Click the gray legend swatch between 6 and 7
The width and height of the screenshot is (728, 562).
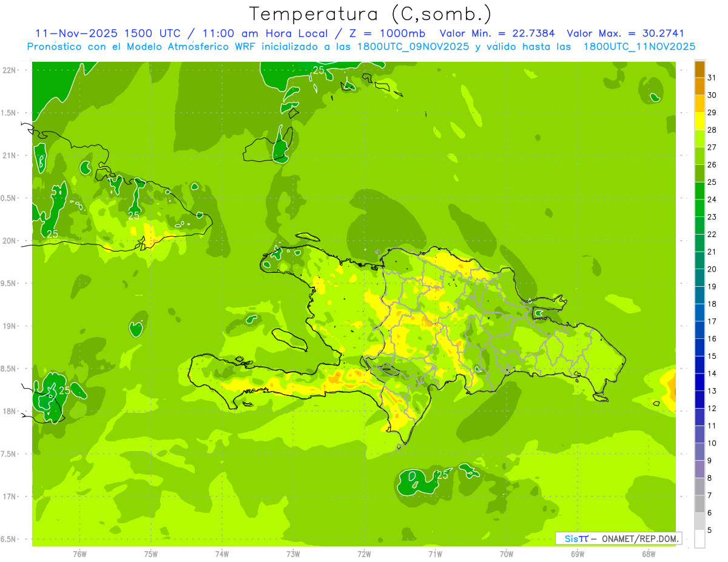699,504
